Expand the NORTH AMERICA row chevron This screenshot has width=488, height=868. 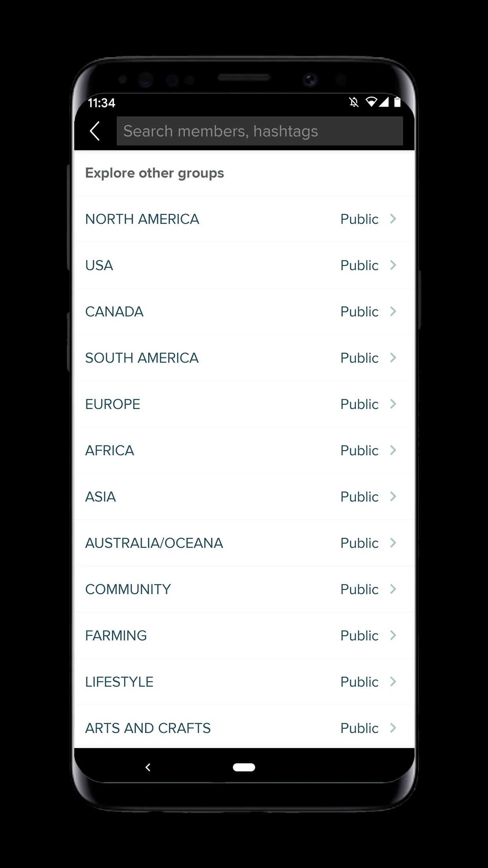(x=393, y=219)
